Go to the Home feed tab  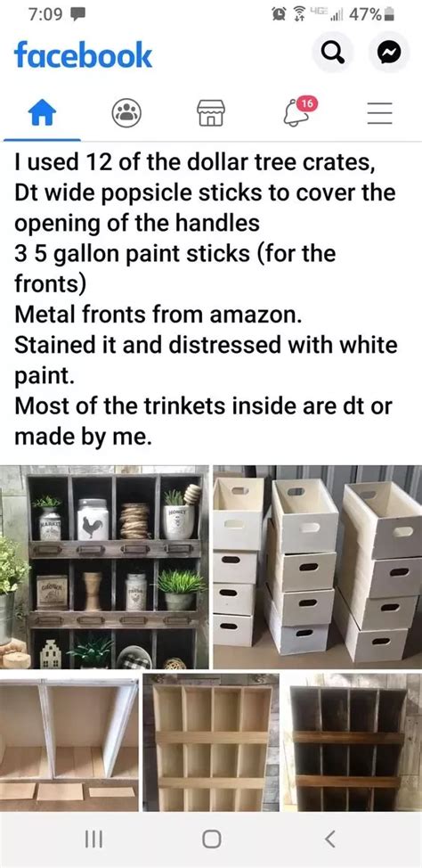pos(42,113)
